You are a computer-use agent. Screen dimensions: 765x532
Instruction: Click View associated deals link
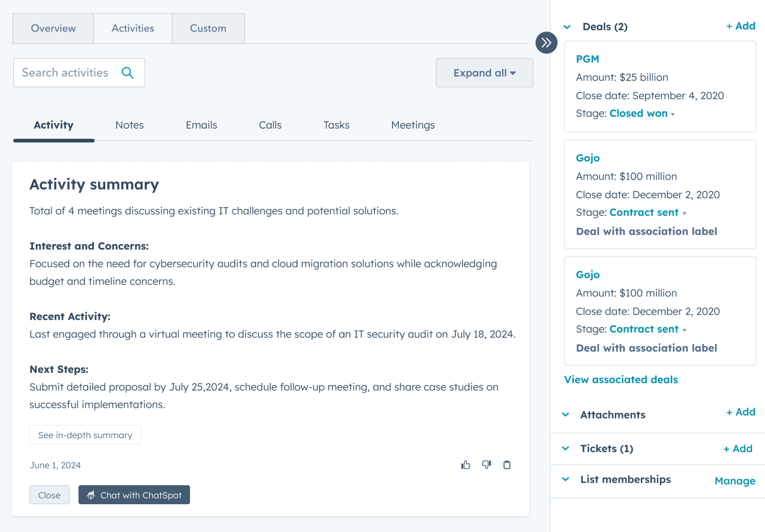[621, 379]
